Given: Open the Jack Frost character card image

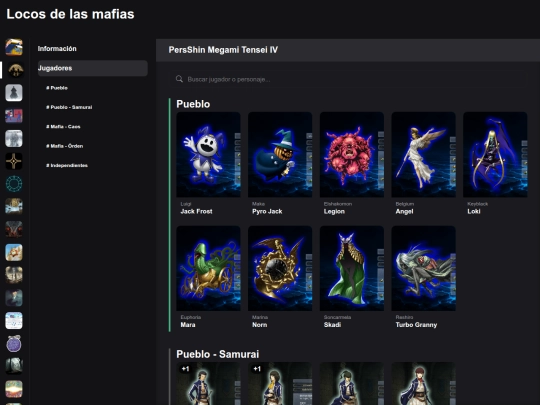Looking at the screenshot, I should coord(208,154).
